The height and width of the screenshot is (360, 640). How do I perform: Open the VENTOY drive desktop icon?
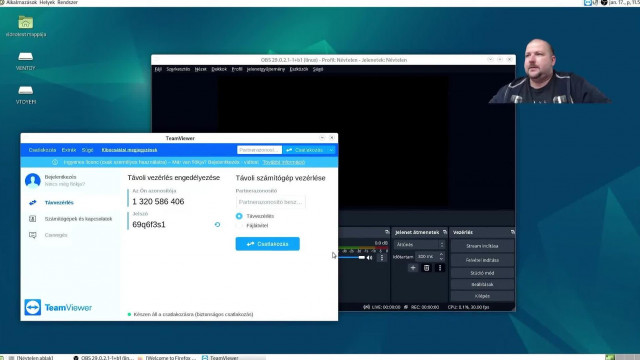[x=25, y=56]
